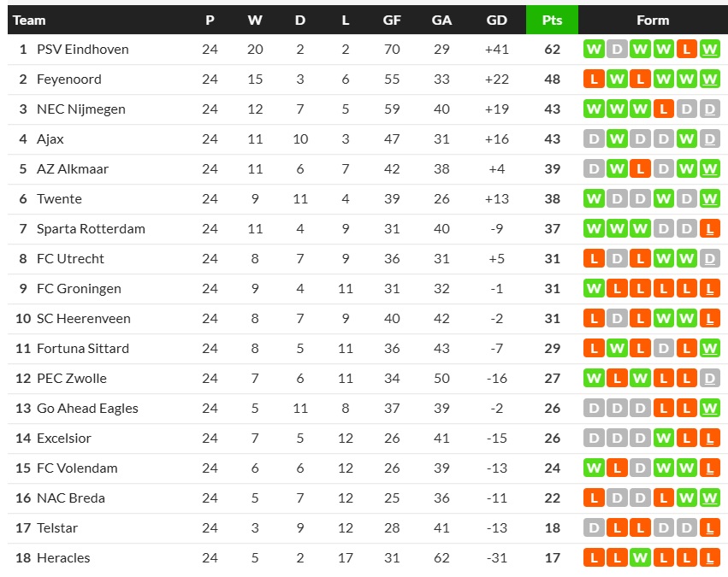Sort table by Pts column header
This screenshot has width=728, height=577.
[x=552, y=20]
